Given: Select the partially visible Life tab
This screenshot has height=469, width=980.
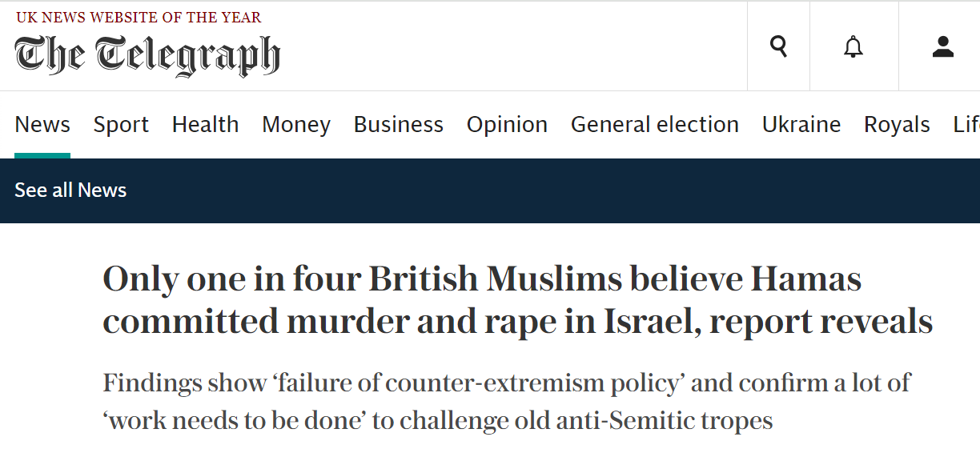Looking at the screenshot, I should pos(966,125).
